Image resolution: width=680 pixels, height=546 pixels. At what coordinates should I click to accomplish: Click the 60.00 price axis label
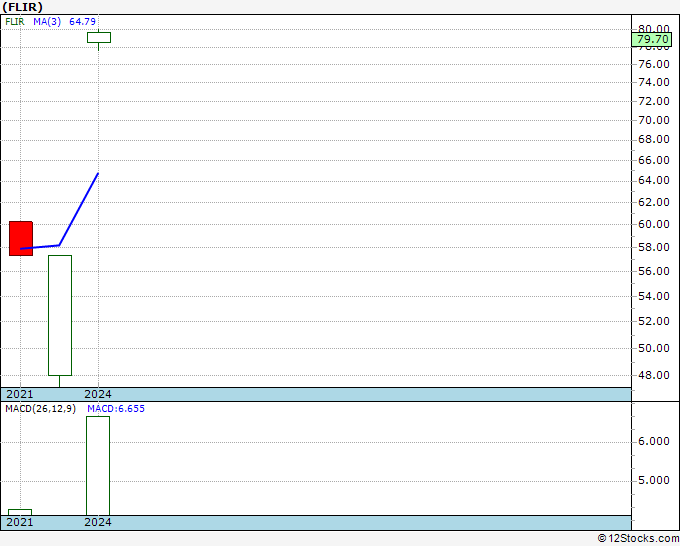[x=654, y=224]
